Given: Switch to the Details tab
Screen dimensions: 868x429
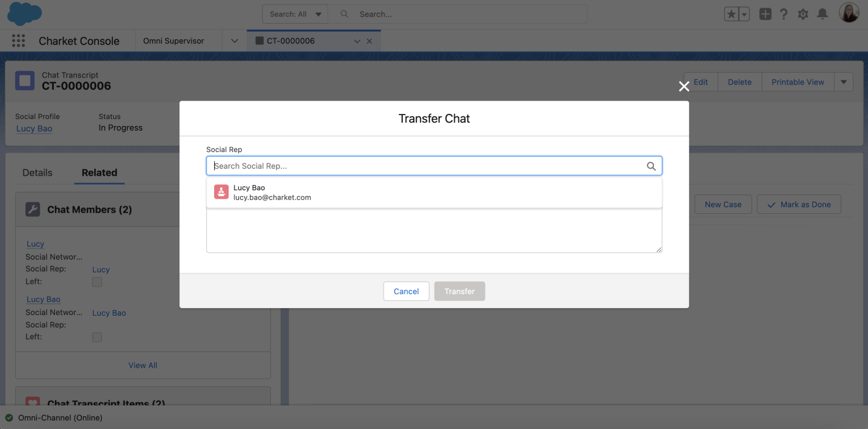Looking at the screenshot, I should 37,172.
